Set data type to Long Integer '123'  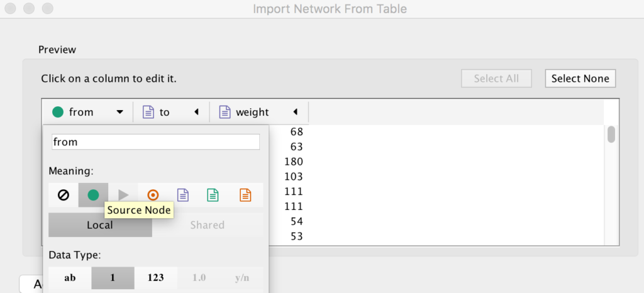point(156,278)
